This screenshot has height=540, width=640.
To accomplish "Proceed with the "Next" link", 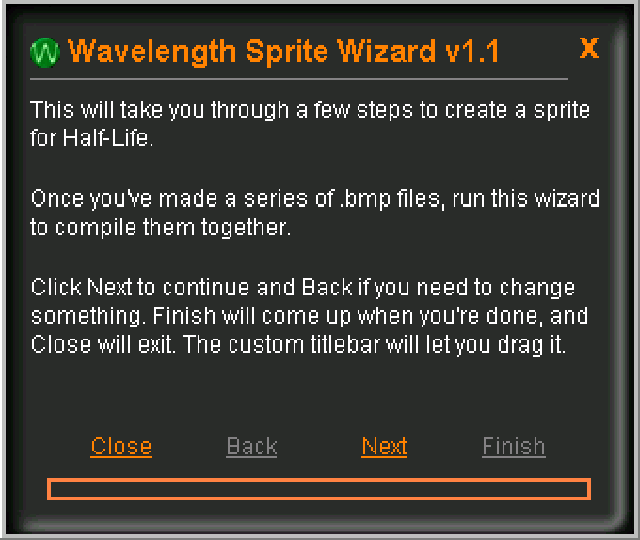I will click(384, 446).
